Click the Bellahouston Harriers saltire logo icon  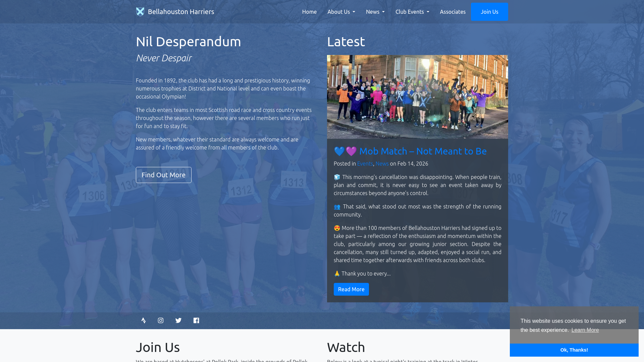click(140, 12)
